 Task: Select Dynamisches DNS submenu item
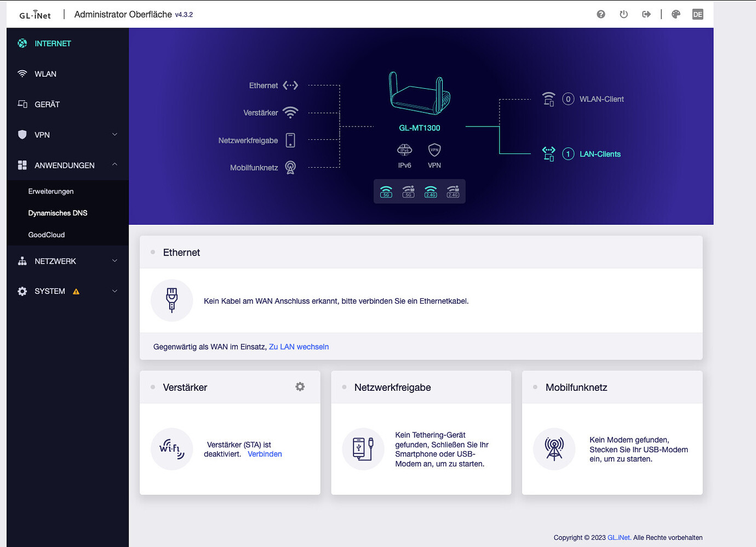pos(58,213)
